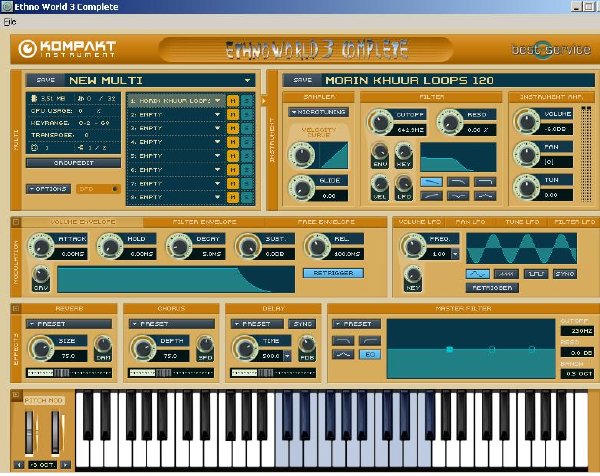Click the Sustain envelope knob
Screen dimensions: 600x476
[x=248, y=246]
